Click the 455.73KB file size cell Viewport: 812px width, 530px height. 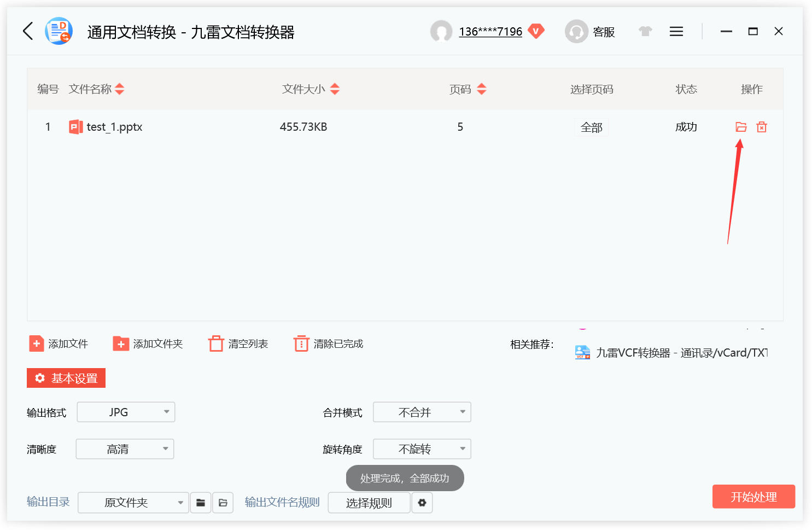tap(303, 127)
